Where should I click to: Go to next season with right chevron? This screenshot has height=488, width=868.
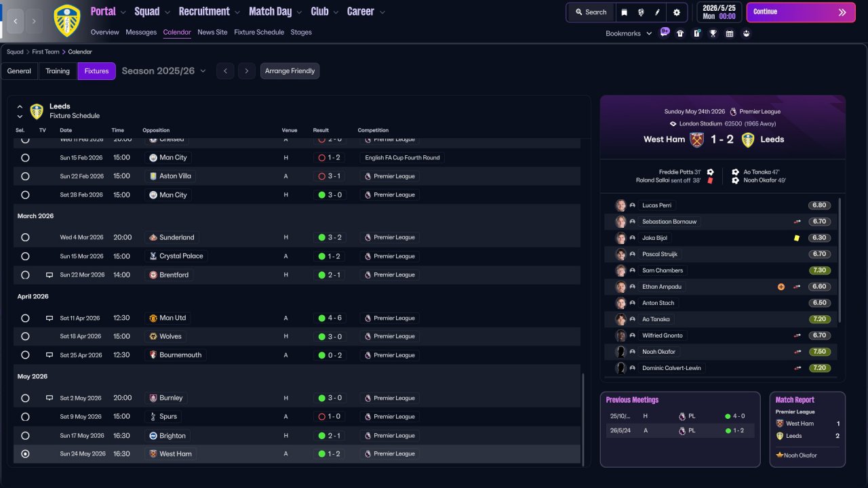[x=246, y=71]
